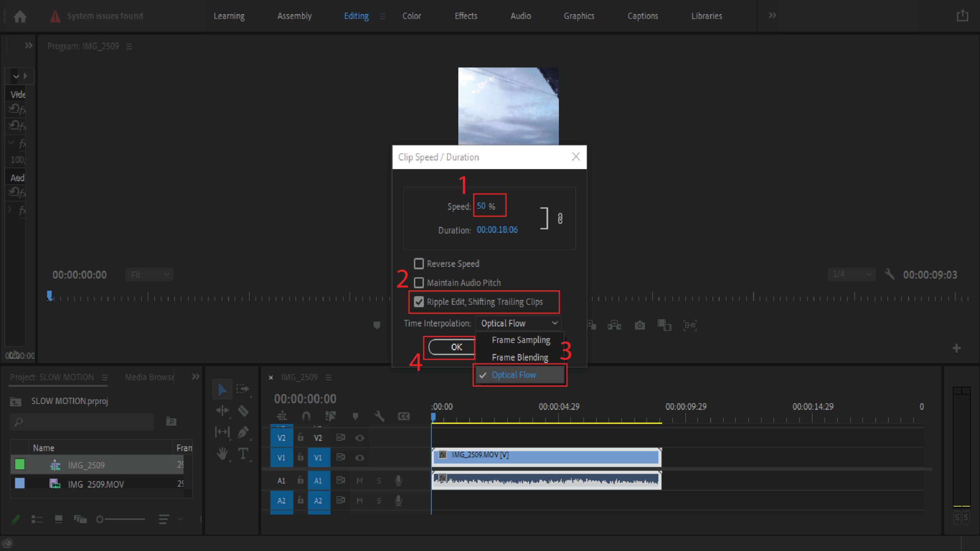This screenshot has height=551, width=980.
Task: Click the Home icon
Action: 20,16
